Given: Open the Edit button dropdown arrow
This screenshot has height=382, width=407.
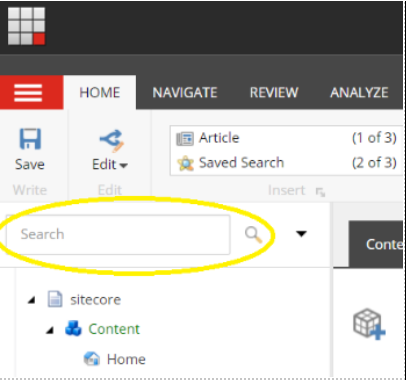Looking at the screenshot, I should [124, 165].
